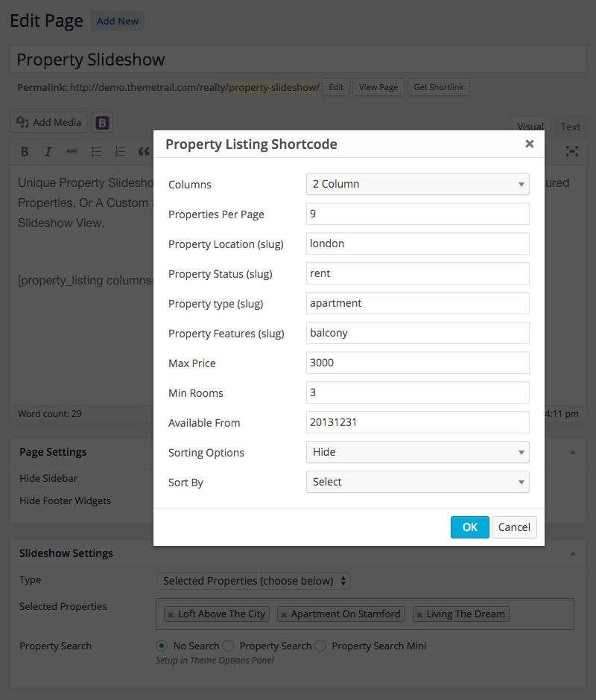This screenshot has width=596, height=700.
Task: Apply strikethrough formatting icon
Action: point(72,152)
